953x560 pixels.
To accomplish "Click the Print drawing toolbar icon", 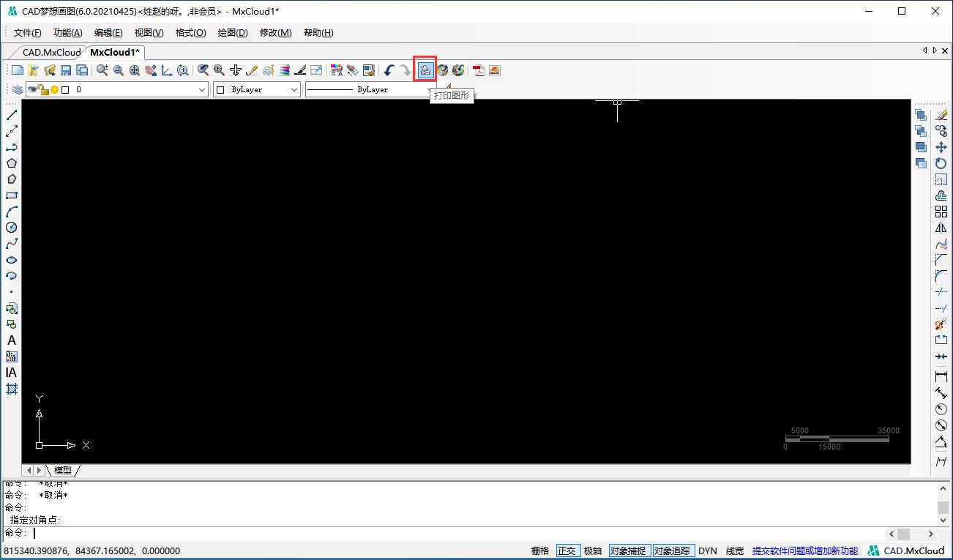I will pyautogui.click(x=425, y=70).
